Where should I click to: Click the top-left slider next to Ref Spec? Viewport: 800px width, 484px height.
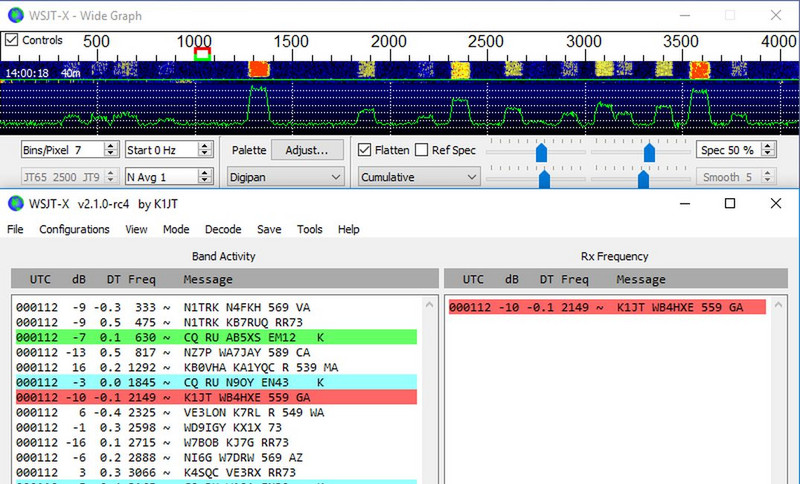(x=541, y=152)
